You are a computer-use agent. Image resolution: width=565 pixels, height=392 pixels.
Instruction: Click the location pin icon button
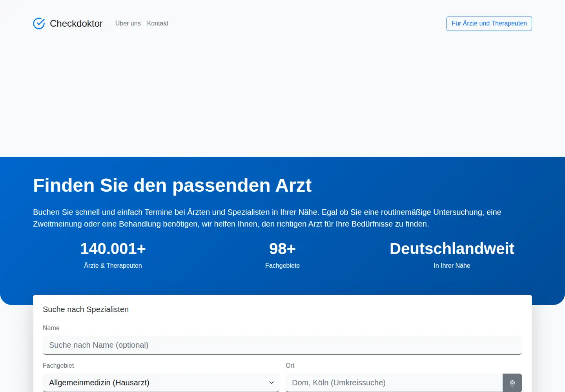tap(512, 383)
